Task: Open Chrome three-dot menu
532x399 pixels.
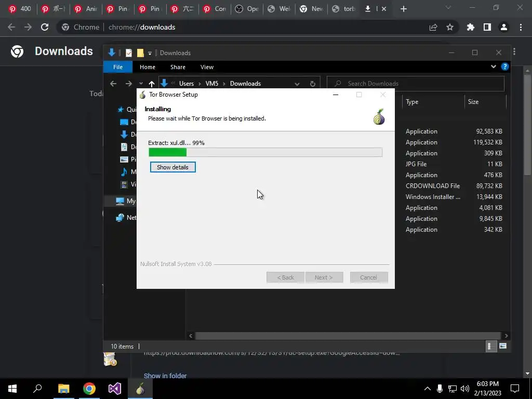Action: point(521,27)
